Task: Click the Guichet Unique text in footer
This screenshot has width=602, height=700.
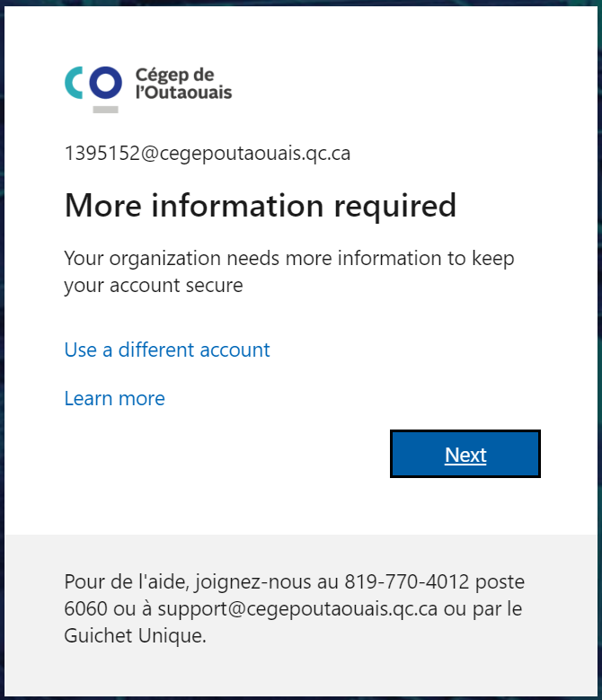Action: click(135, 635)
